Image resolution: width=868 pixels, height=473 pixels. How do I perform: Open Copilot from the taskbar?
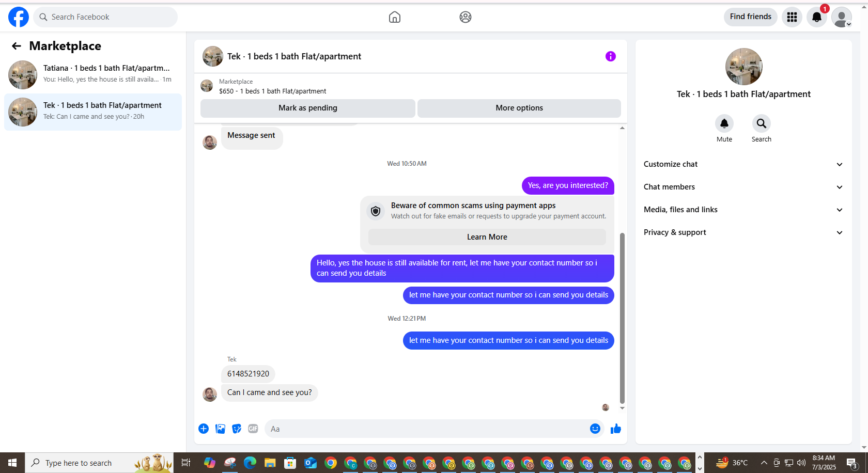210,463
